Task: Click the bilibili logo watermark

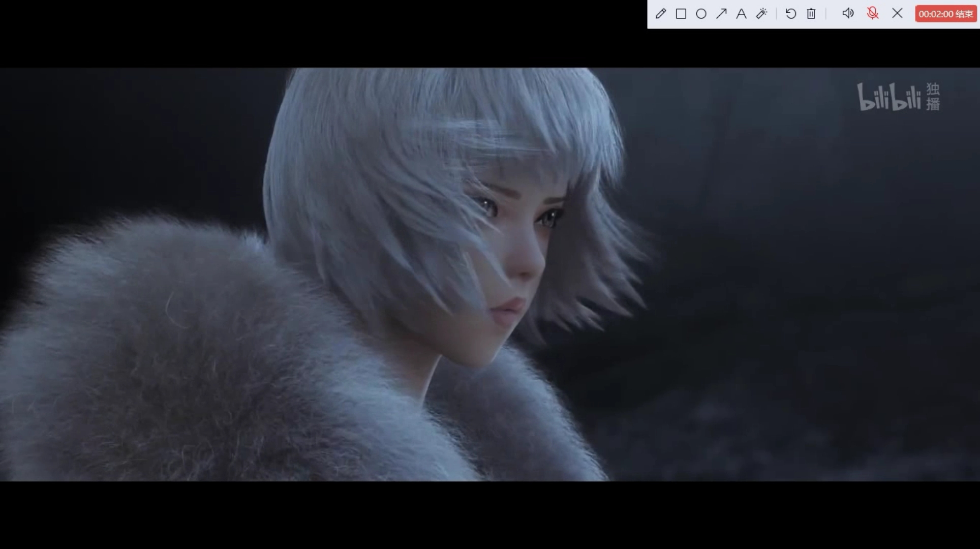Action: [x=889, y=98]
